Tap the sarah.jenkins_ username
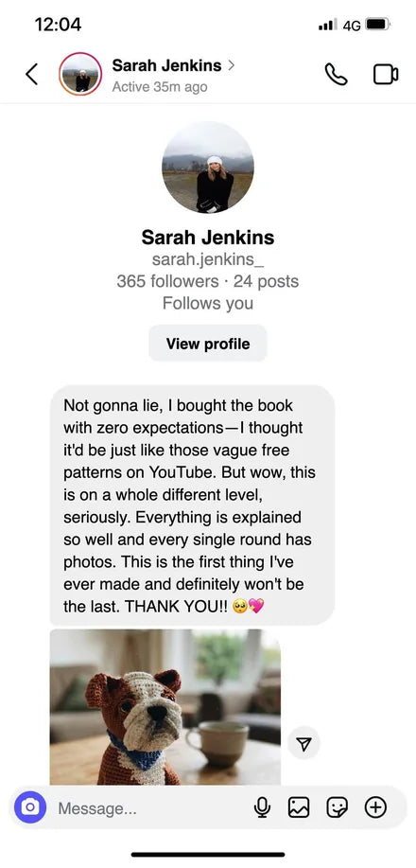 tap(208, 259)
